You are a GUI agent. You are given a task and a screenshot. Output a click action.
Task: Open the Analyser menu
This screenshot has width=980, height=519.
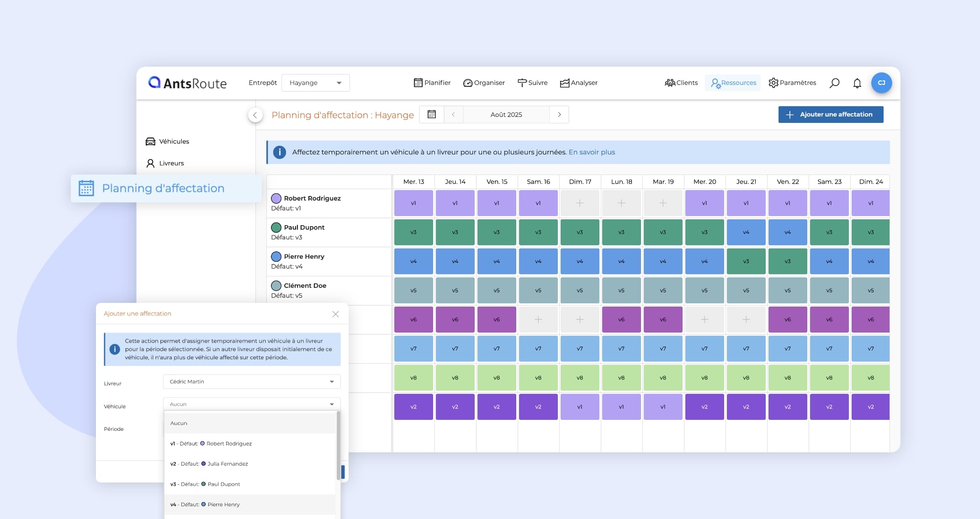click(x=578, y=83)
